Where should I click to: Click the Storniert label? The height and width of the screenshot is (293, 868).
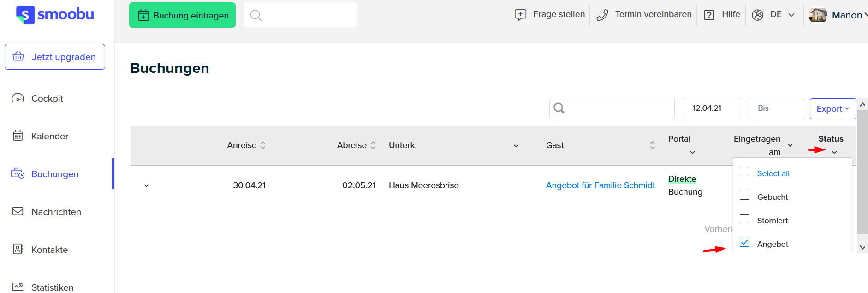click(773, 221)
